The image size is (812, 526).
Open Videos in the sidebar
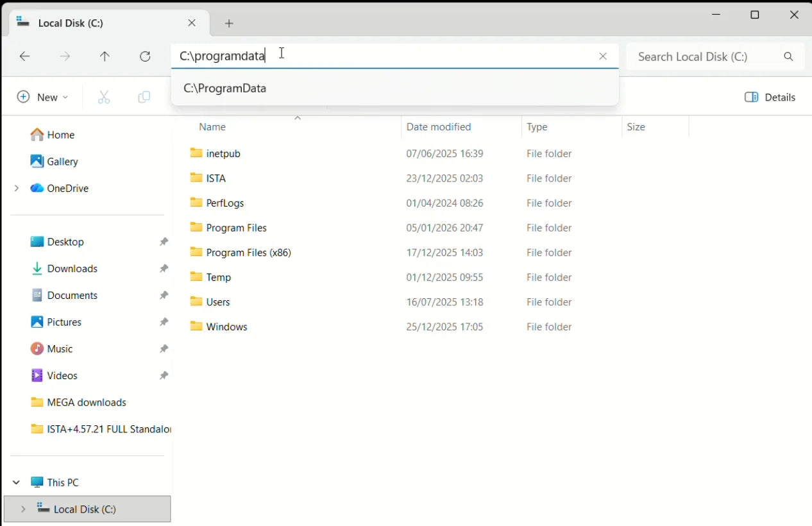point(54,376)
